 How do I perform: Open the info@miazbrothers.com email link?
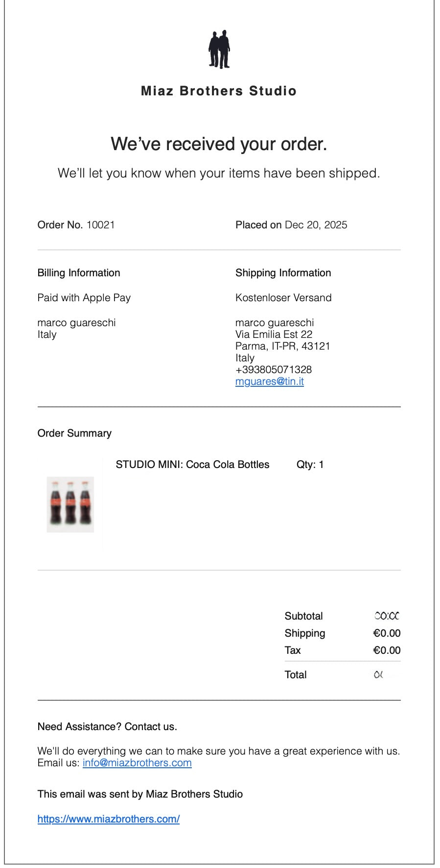137,763
